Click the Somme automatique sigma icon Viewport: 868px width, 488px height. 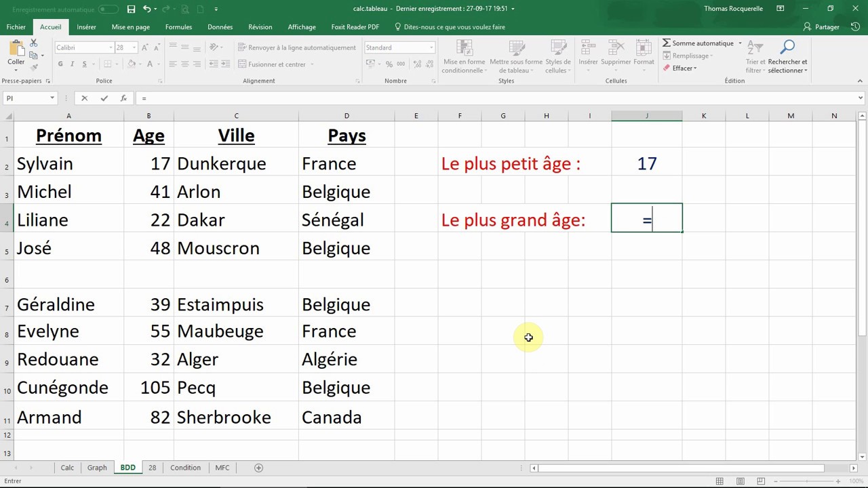click(x=667, y=43)
